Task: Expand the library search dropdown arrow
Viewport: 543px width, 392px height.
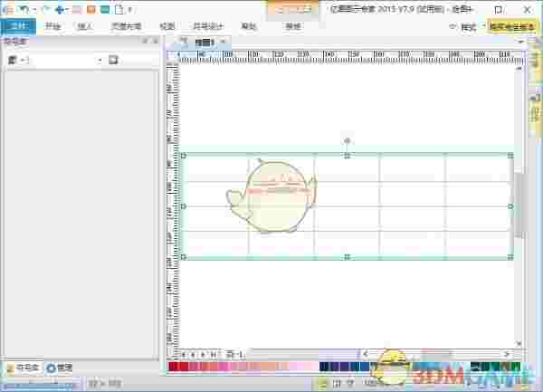Action: coord(100,61)
